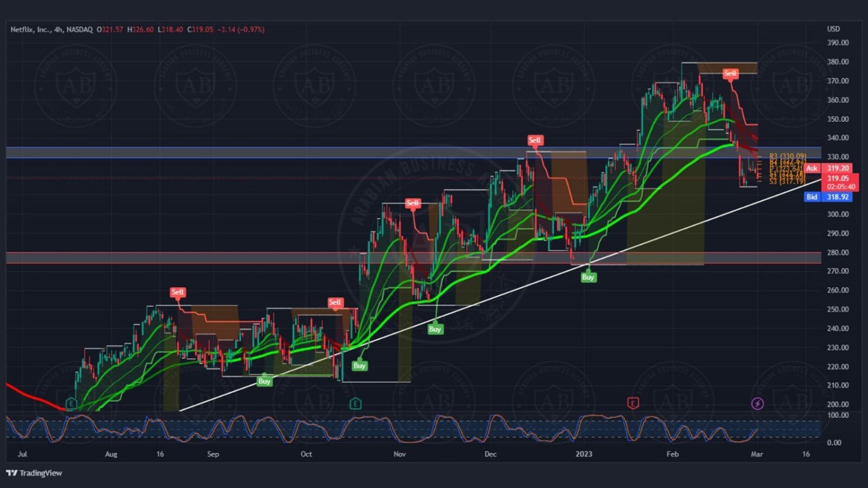Viewport: 868px width, 488px height.
Task: Click the mid-August Sell signal label
Action: click(x=178, y=292)
